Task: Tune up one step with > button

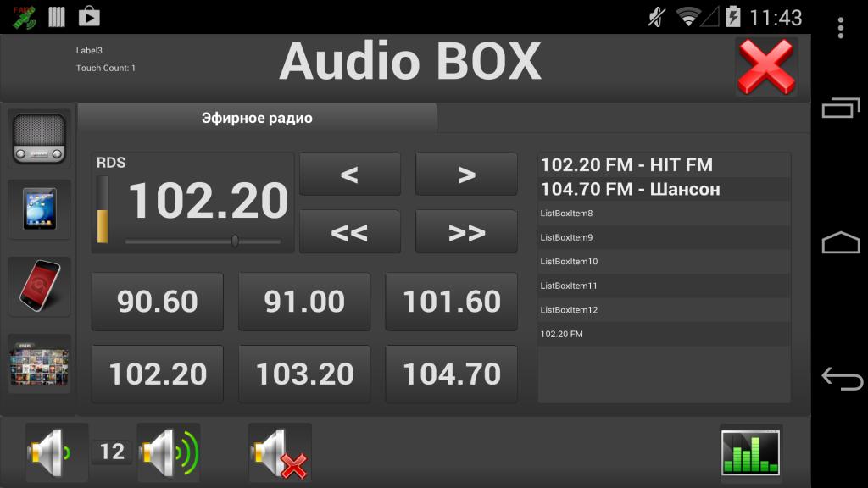Action: (x=466, y=175)
